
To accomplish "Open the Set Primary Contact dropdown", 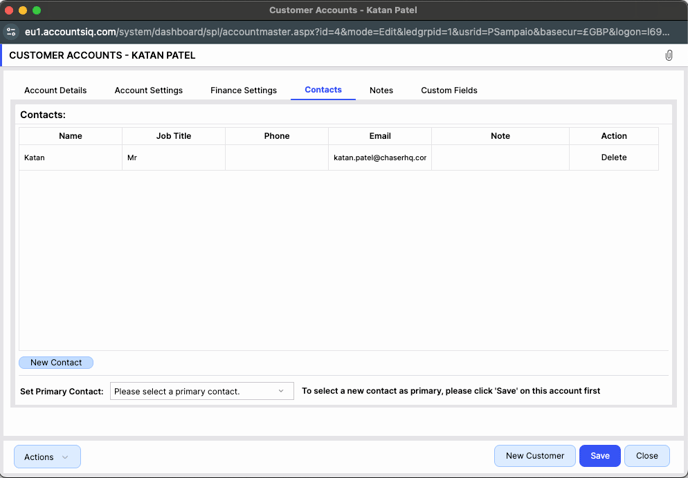I will (x=202, y=391).
